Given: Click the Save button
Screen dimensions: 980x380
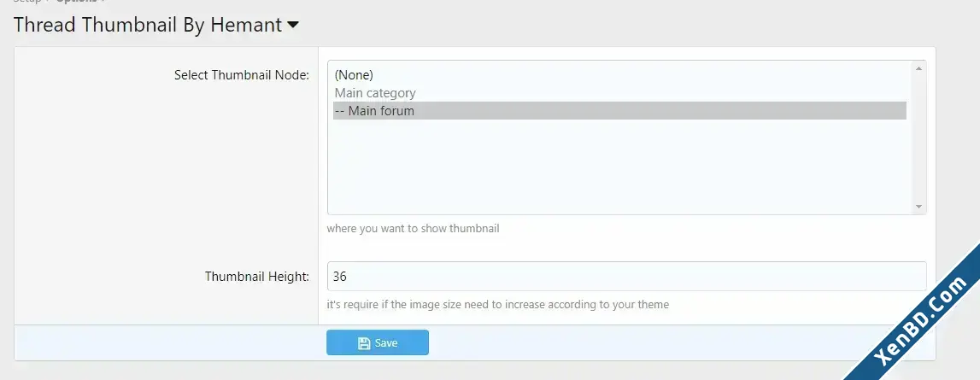Looking at the screenshot, I should click(x=378, y=342).
